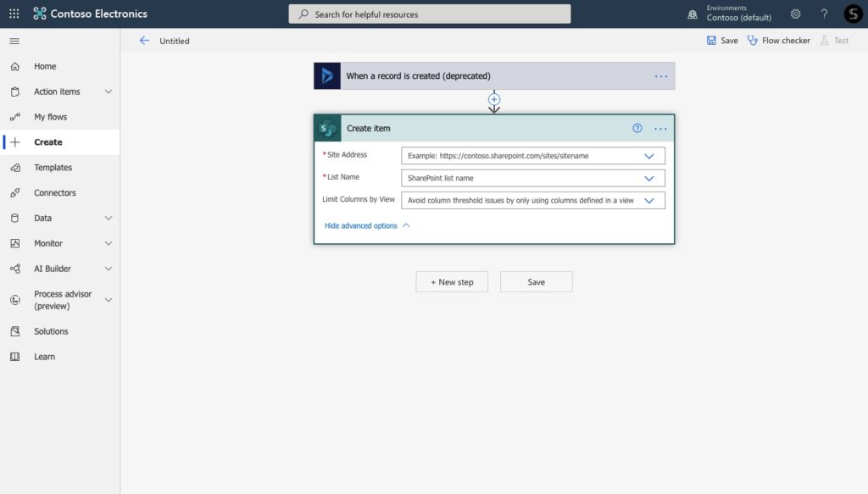Click the Process advisor icon

(15, 300)
